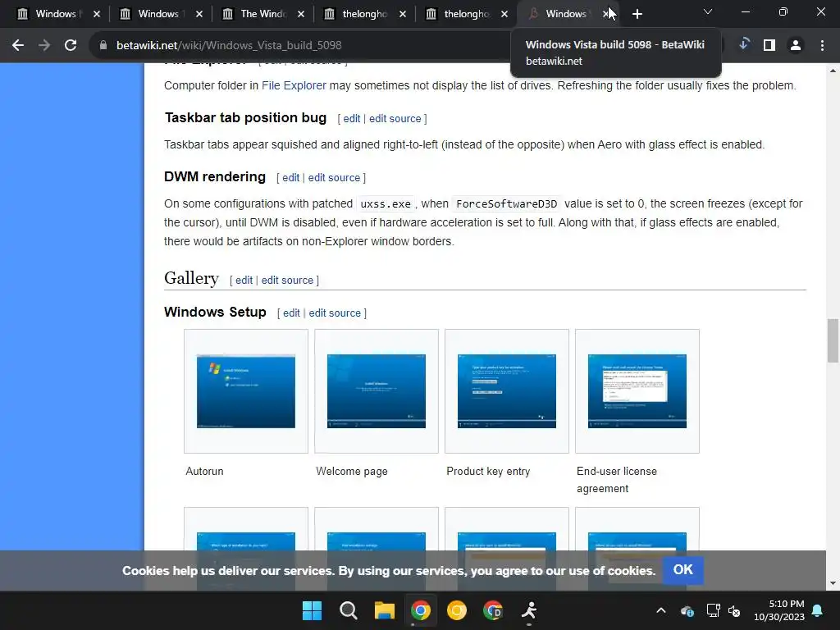Open the network status tray icon
The height and width of the screenshot is (630, 840).
pos(713,610)
